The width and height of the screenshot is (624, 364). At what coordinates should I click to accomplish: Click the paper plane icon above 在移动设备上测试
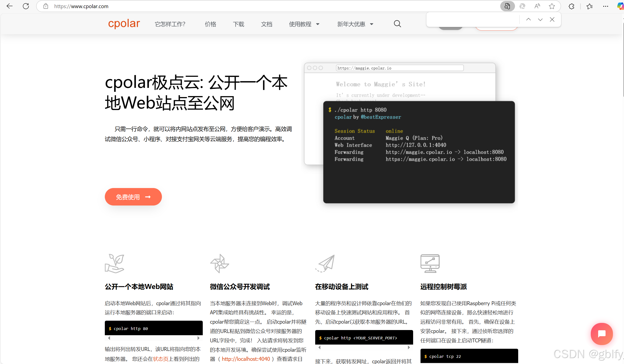pyautogui.click(x=325, y=264)
